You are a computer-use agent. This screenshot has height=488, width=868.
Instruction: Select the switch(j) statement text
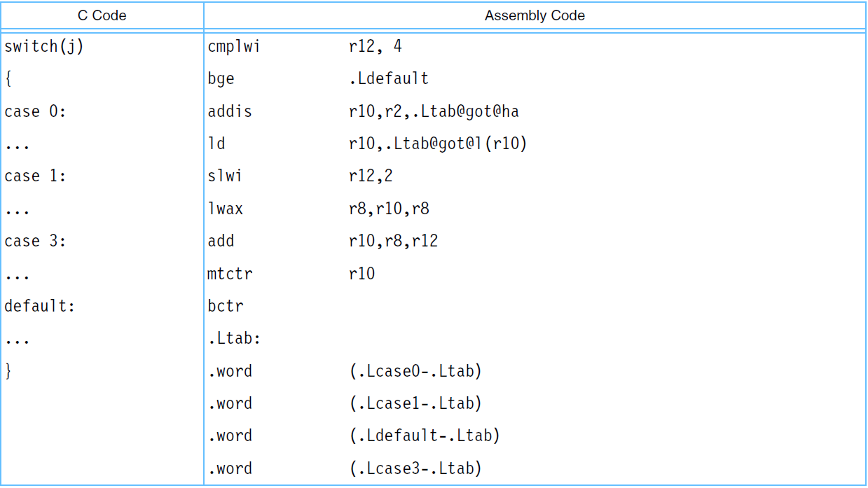click(44, 47)
